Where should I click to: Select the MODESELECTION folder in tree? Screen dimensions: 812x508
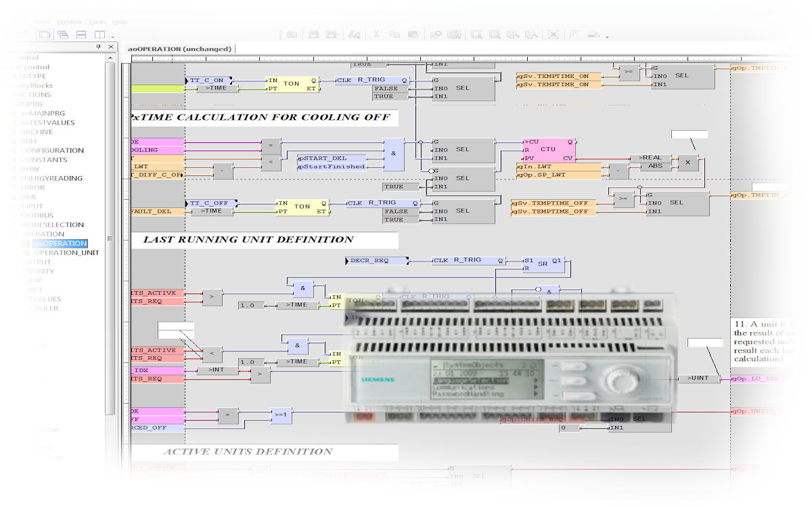tap(52, 224)
